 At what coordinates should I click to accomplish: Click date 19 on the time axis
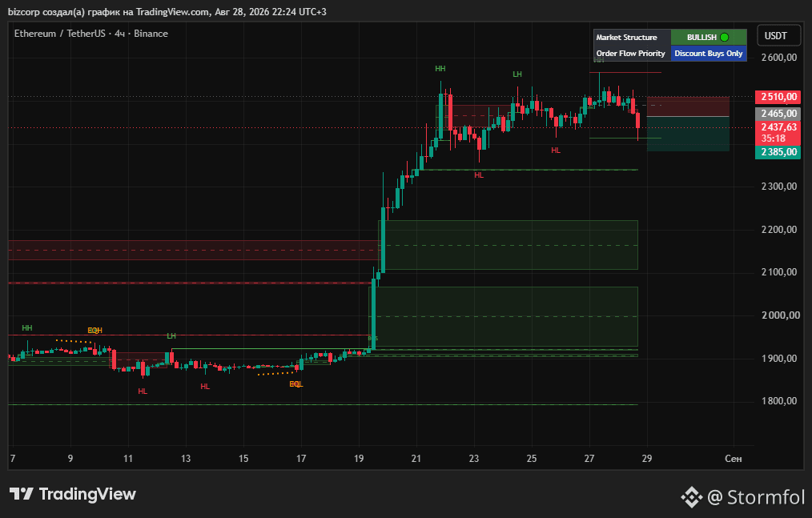point(359,459)
